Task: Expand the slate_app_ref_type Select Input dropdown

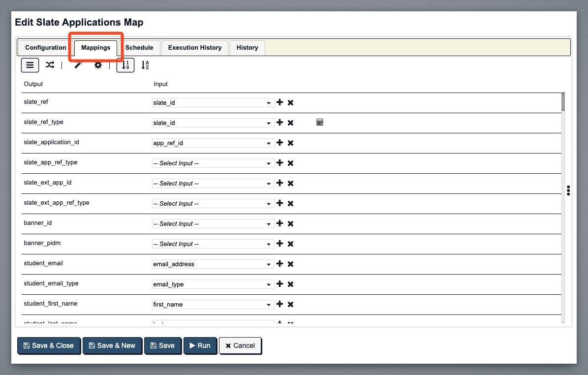Action: 213,163
